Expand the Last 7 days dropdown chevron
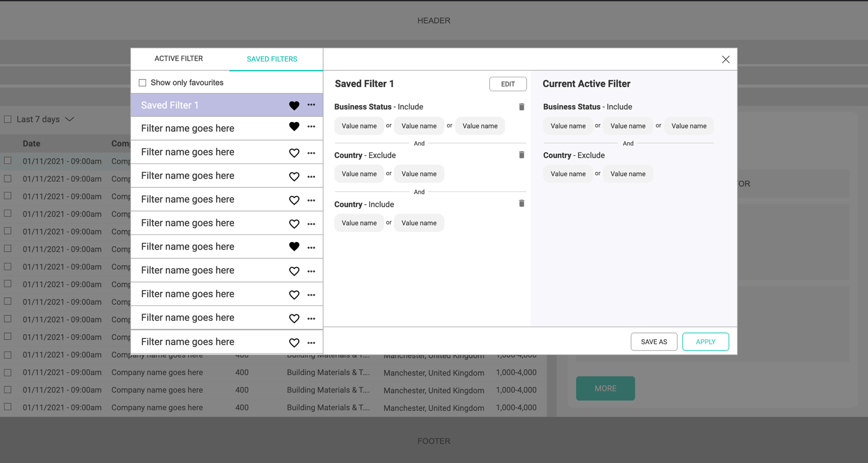This screenshot has height=463, width=868. [x=69, y=119]
